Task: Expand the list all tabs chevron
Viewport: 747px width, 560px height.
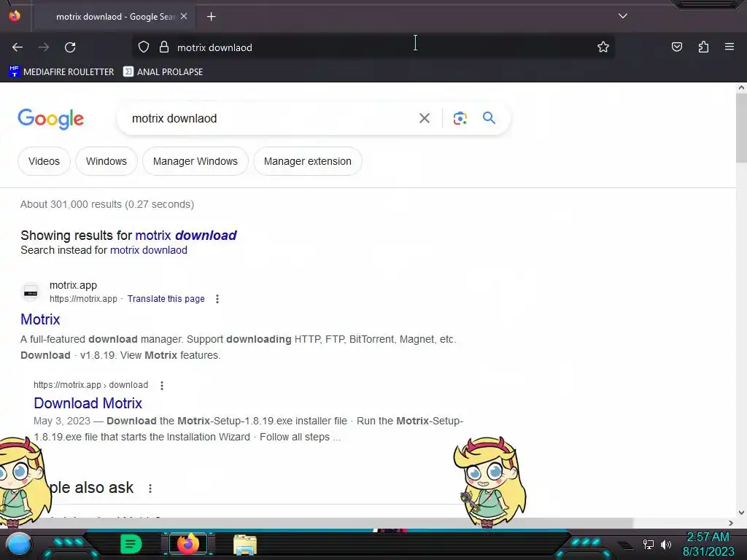Action: (x=623, y=16)
